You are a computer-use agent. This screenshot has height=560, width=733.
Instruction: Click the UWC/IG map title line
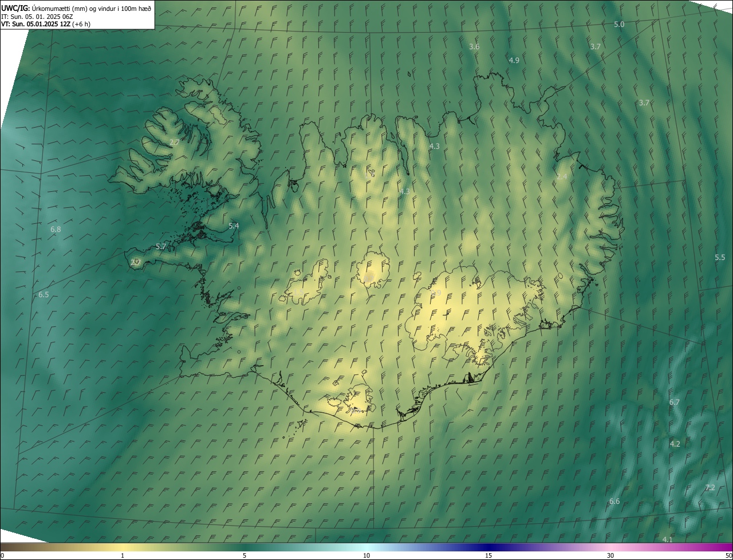76,8
